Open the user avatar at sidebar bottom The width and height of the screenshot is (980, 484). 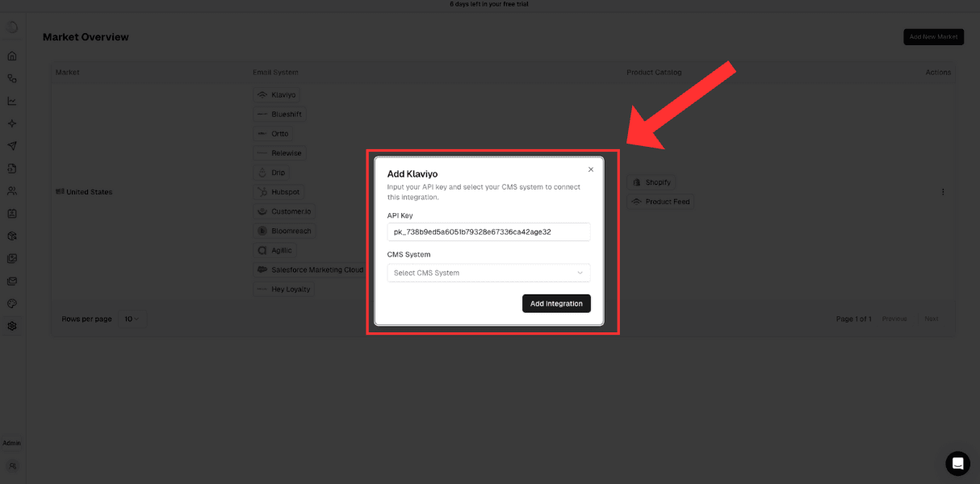click(12, 465)
